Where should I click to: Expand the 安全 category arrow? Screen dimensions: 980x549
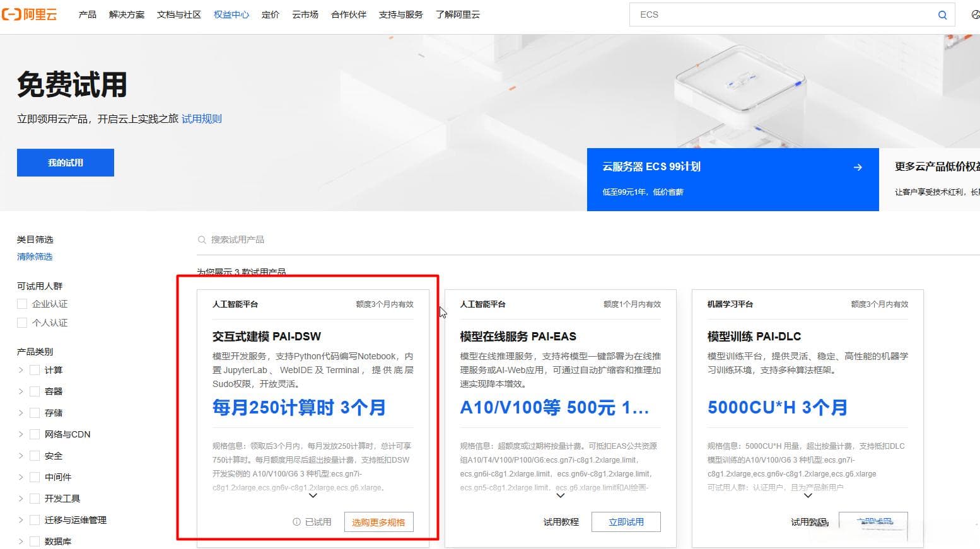pos(21,456)
